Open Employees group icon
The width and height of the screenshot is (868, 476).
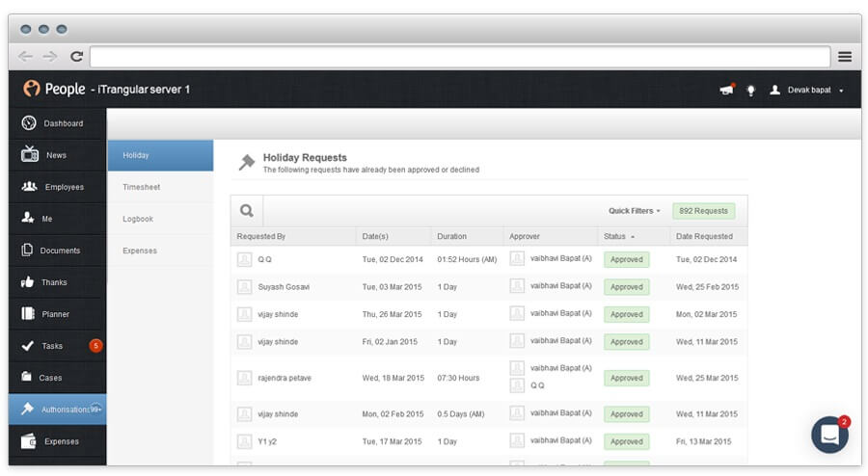click(29, 186)
